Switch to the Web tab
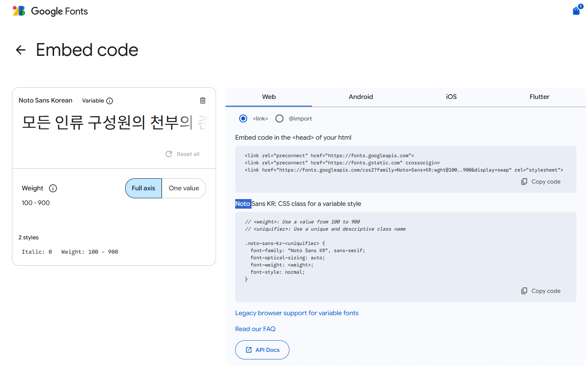The width and height of the screenshot is (588, 375). (269, 97)
